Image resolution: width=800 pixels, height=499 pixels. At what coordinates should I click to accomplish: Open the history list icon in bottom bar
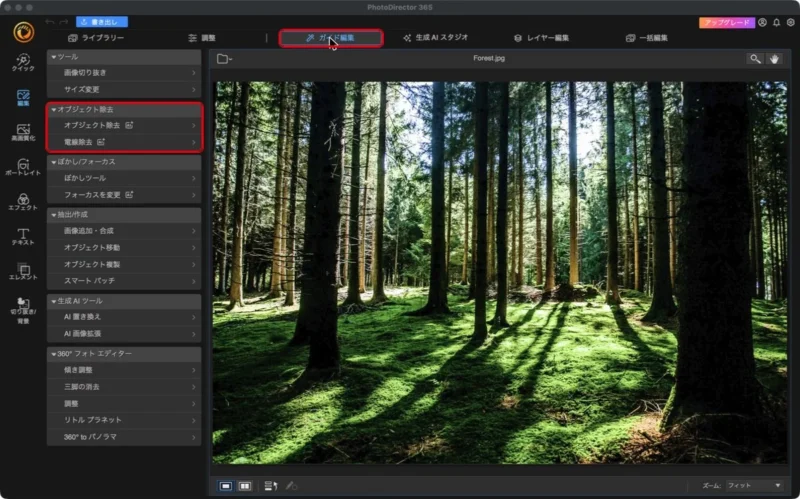[x=271, y=486]
